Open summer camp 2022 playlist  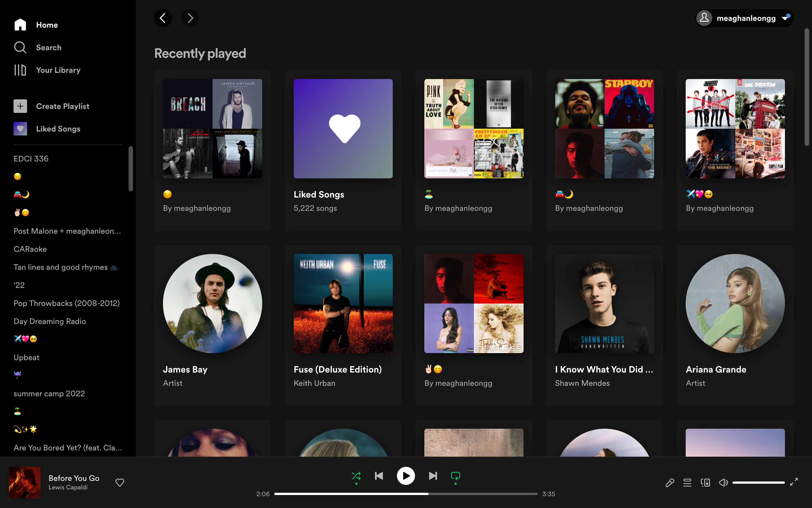pos(49,393)
